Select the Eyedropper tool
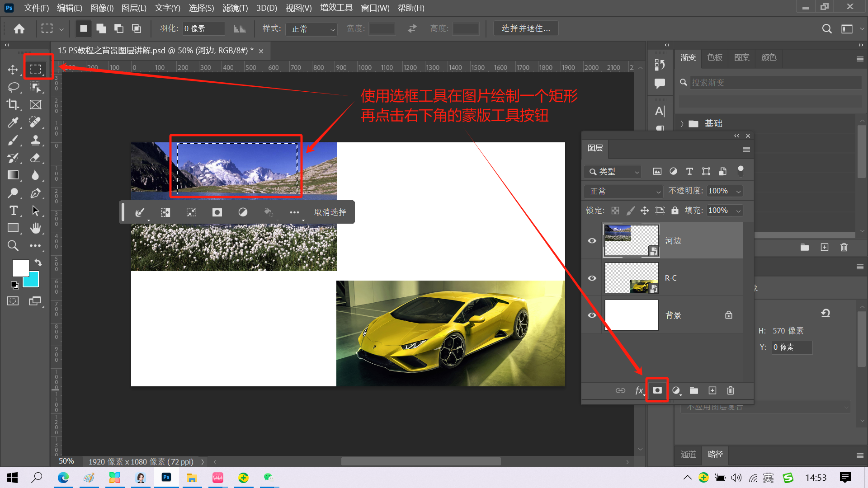This screenshot has height=488, width=868. (13, 122)
